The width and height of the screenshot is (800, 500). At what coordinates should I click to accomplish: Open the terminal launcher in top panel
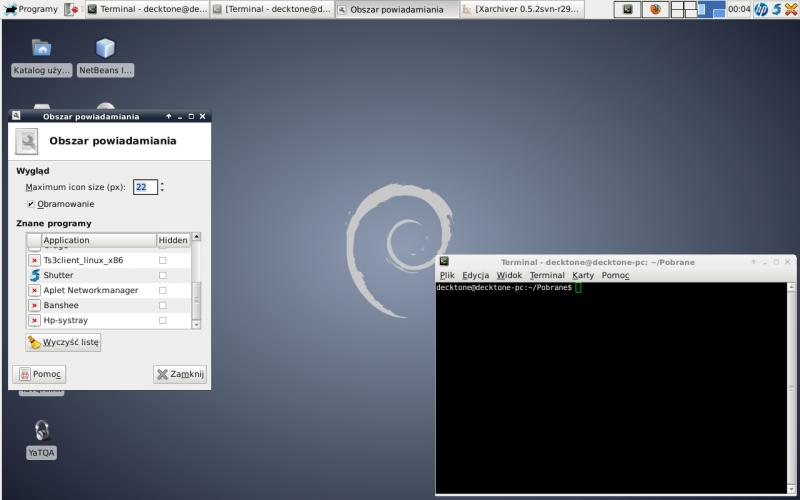(627, 9)
